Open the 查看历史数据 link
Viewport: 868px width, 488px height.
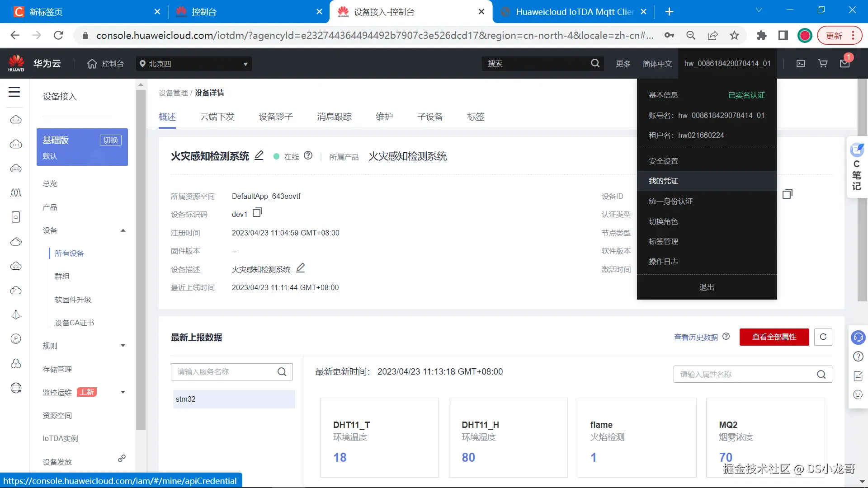[x=696, y=338]
